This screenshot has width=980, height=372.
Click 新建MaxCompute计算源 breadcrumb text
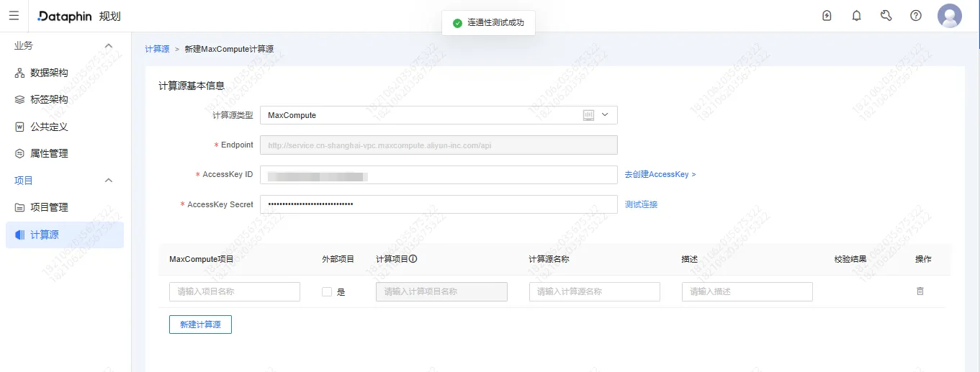click(x=229, y=49)
